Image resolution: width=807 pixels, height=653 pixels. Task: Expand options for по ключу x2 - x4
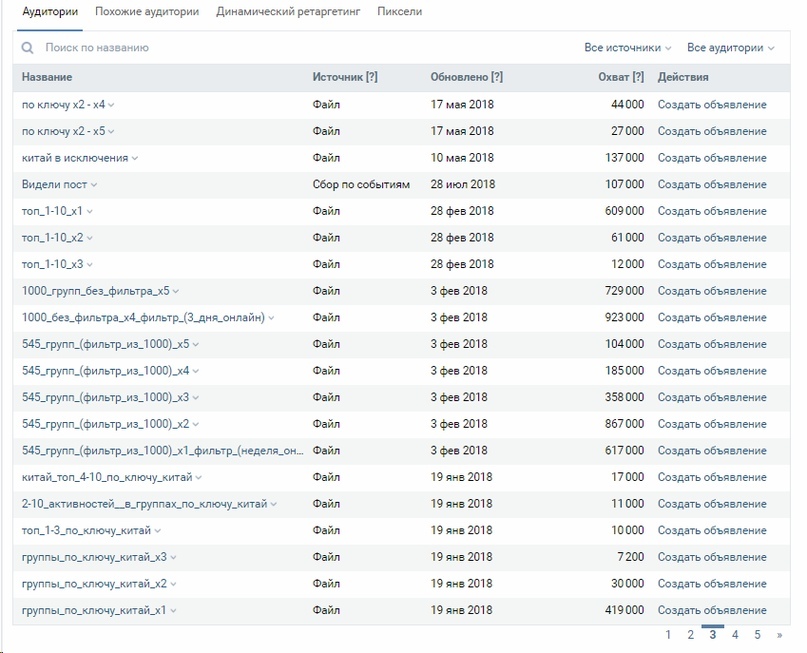(111, 105)
